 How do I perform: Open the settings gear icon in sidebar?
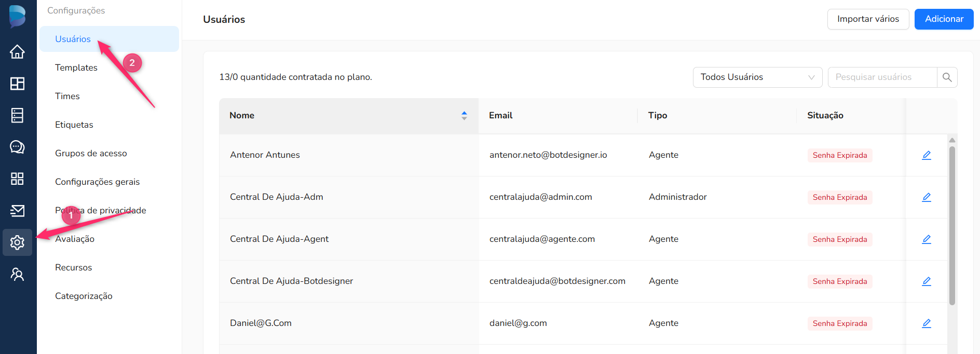click(17, 242)
